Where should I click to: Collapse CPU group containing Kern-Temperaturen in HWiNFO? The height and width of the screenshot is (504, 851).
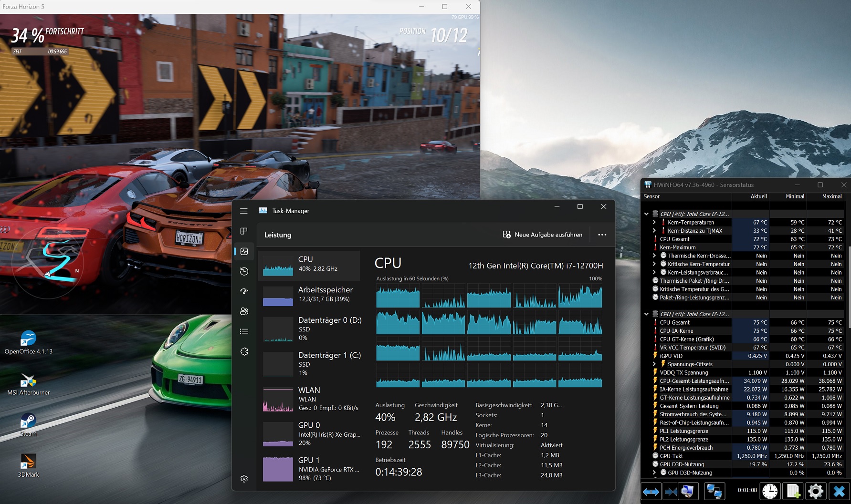(646, 214)
